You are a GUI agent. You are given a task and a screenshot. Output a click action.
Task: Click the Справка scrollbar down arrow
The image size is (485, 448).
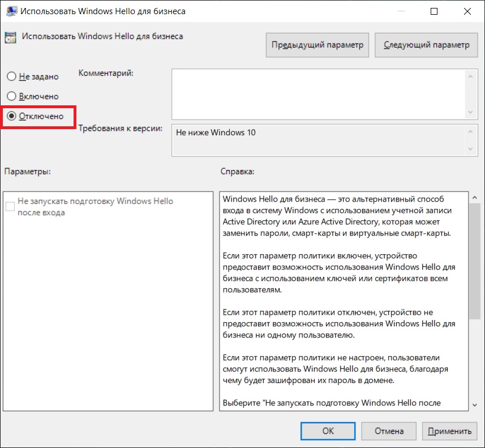(x=475, y=405)
